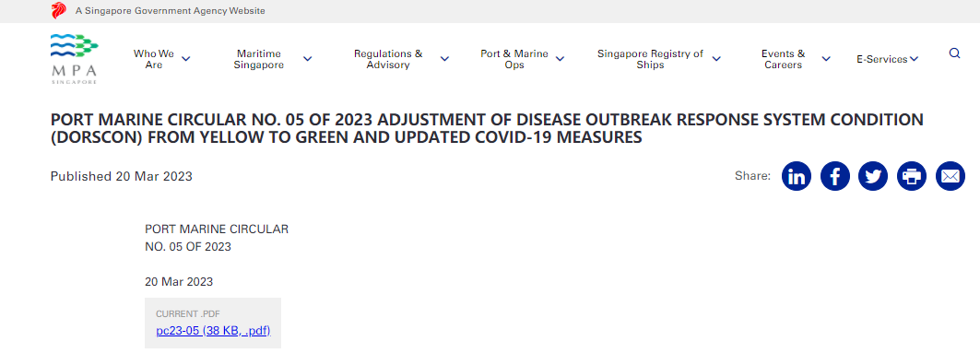
Task: Open the site search magnifier
Action: pyautogui.click(x=954, y=53)
